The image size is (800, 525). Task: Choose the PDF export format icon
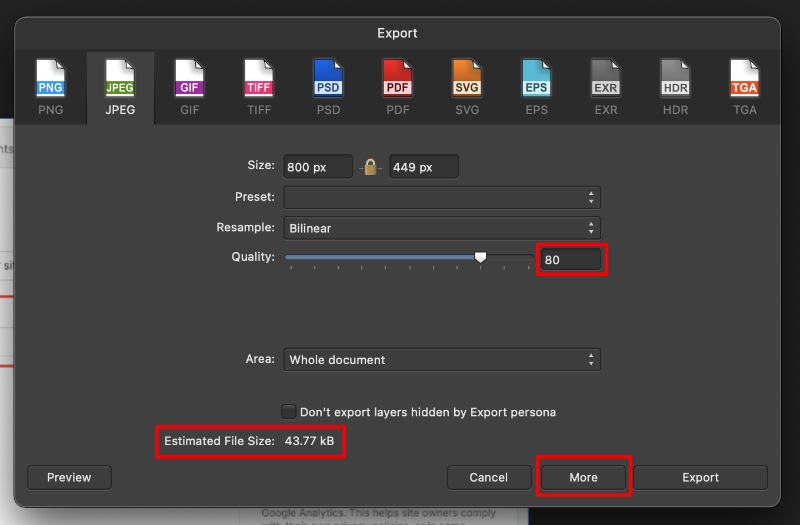coord(397,79)
